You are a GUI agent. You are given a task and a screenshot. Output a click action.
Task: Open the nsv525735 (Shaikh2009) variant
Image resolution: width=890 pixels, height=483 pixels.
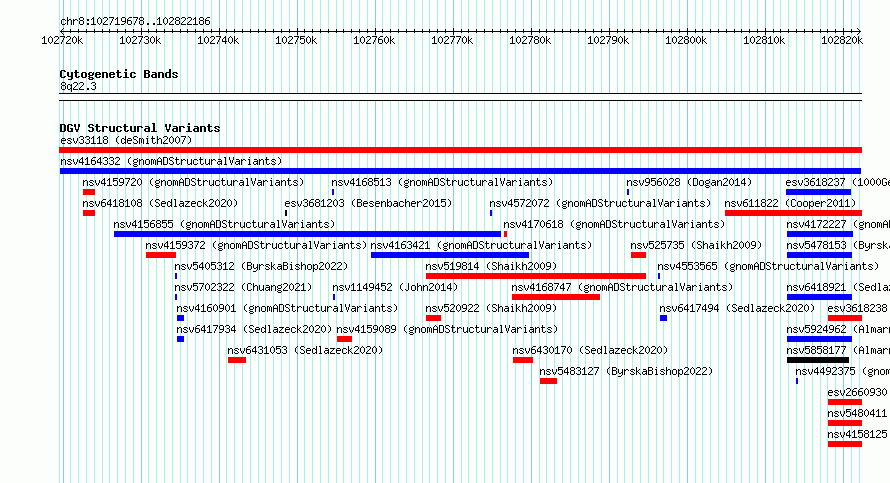tap(696, 245)
